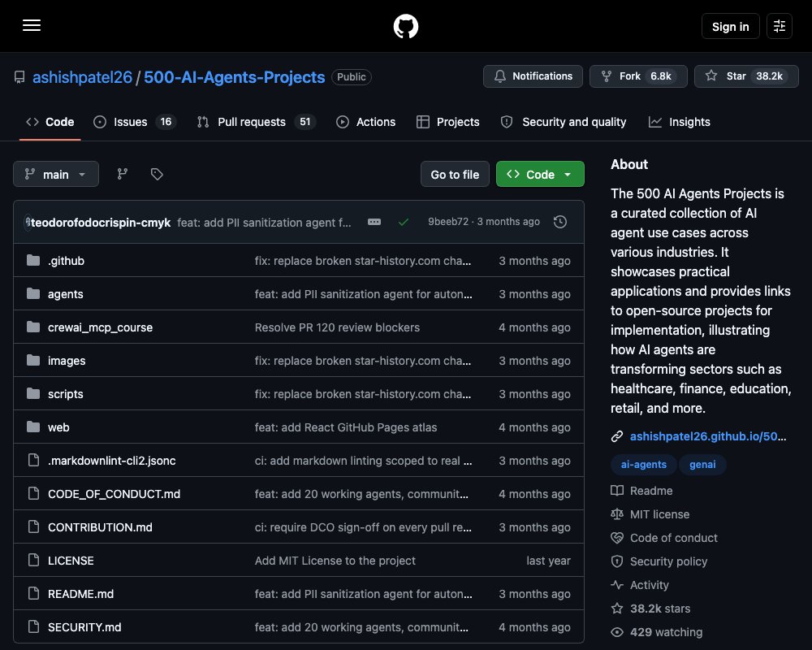Image resolution: width=812 pixels, height=650 pixels.
Task: Open the Issues tab
Action: 135,122
